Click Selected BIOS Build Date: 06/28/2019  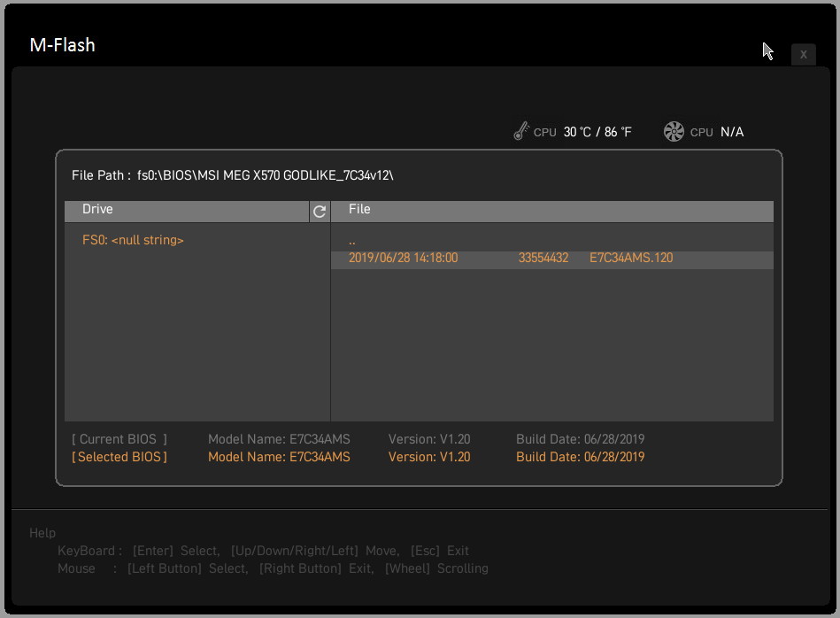click(x=580, y=457)
